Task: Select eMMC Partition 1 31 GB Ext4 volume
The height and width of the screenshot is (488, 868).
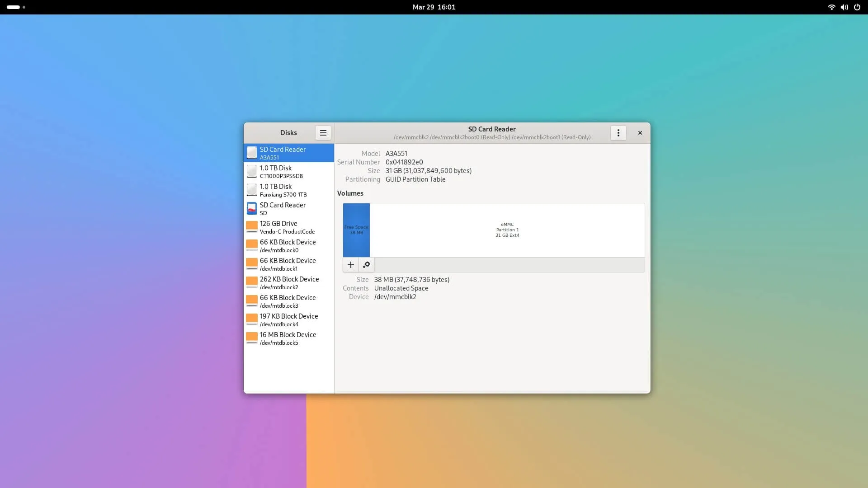Action: click(x=507, y=230)
